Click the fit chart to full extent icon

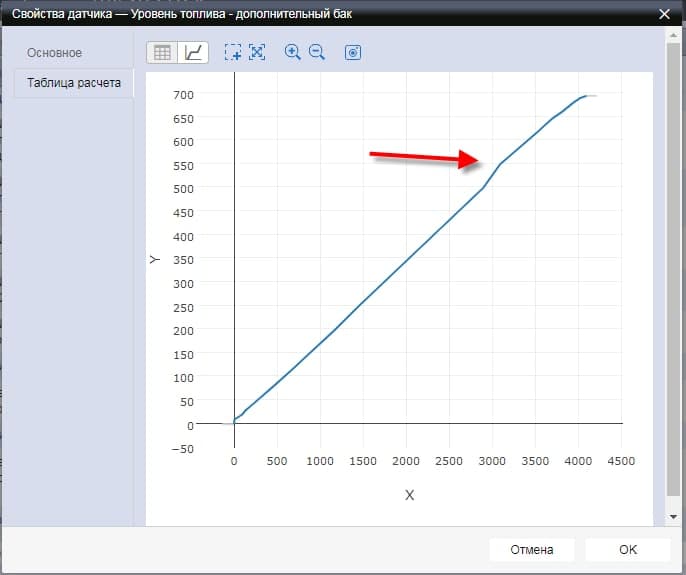click(257, 53)
